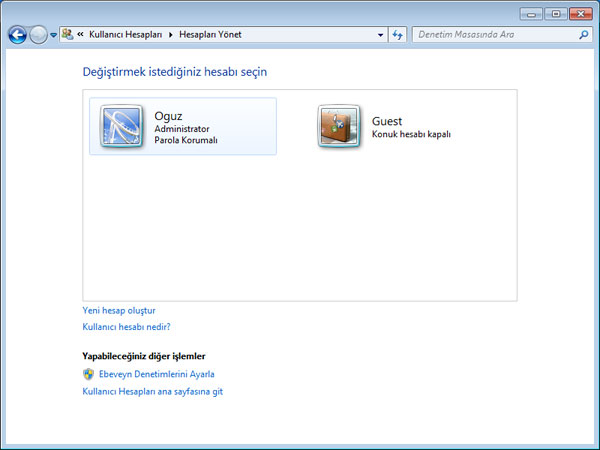Image resolution: width=600 pixels, height=450 pixels.
Task: Maximize the window
Action: click(x=556, y=14)
